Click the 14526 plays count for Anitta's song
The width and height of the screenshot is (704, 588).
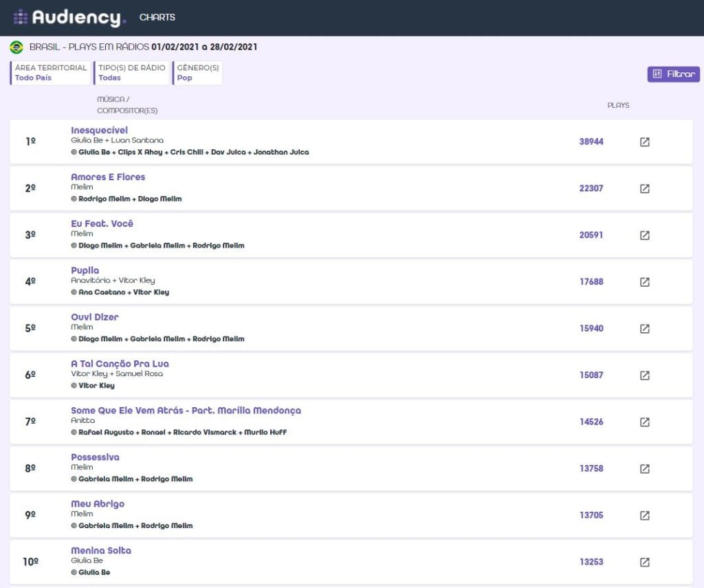click(x=591, y=422)
